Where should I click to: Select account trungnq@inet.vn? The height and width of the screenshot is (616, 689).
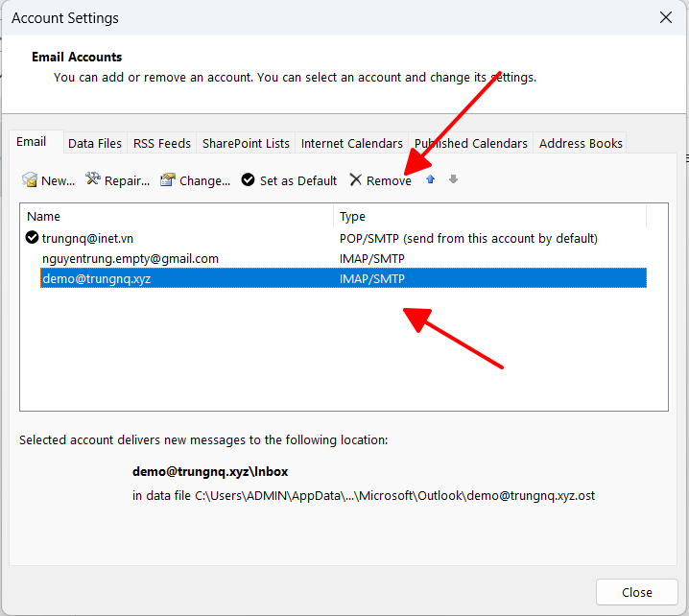[x=87, y=238]
